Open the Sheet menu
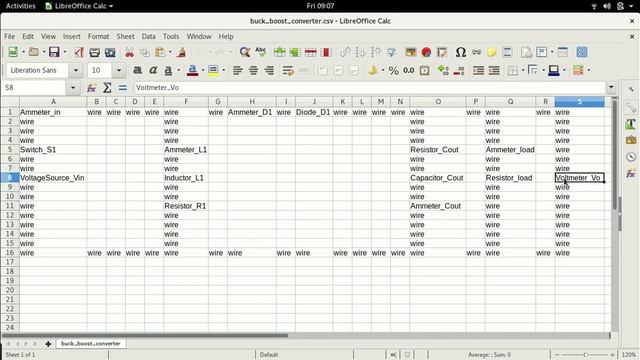This screenshot has width=640, height=360. (125, 36)
